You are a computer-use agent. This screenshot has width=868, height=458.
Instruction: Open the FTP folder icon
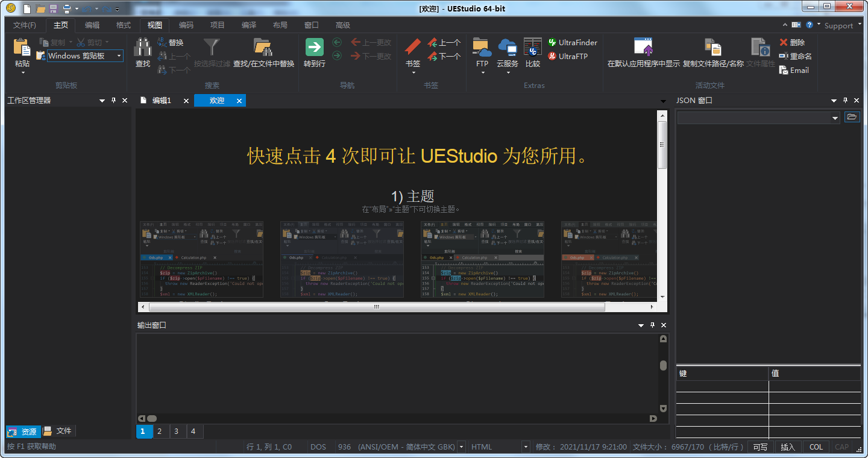click(x=482, y=47)
